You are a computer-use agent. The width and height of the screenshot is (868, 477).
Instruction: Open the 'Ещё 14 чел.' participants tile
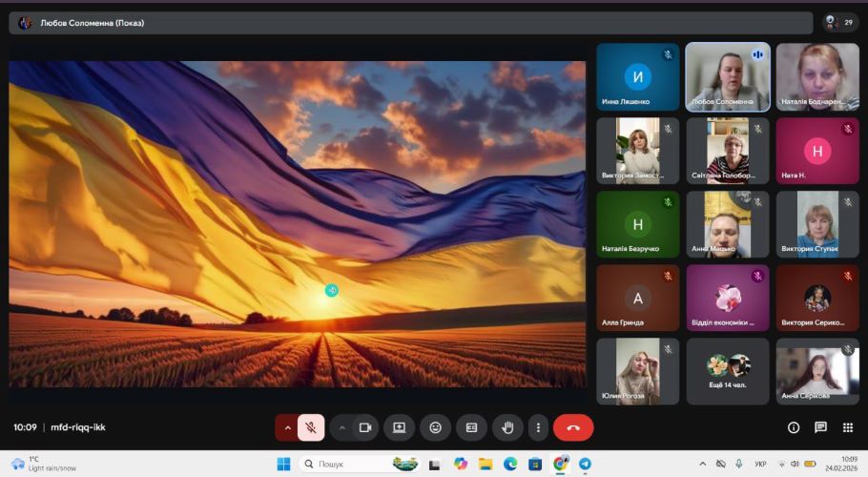[x=727, y=371]
